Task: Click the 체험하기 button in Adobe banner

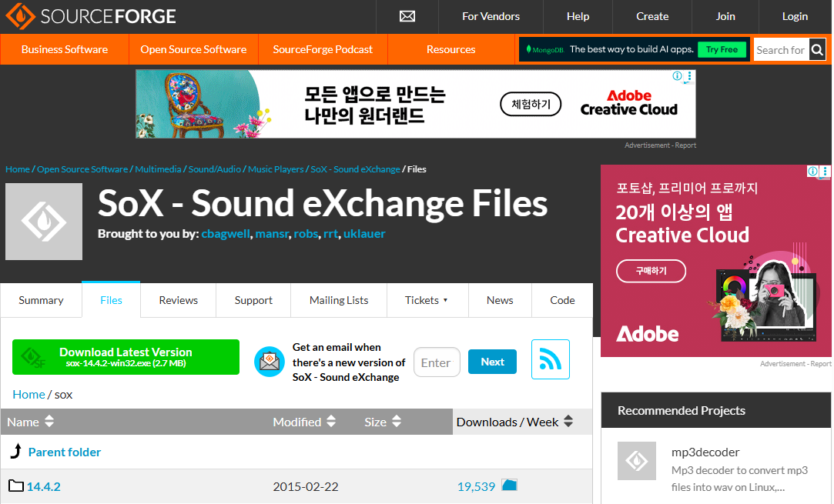Action: coord(531,104)
